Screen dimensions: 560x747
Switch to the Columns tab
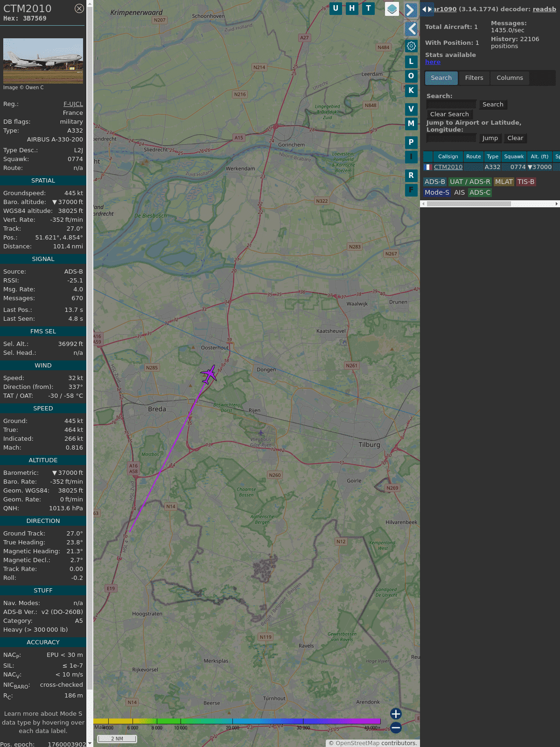[510, 78]
